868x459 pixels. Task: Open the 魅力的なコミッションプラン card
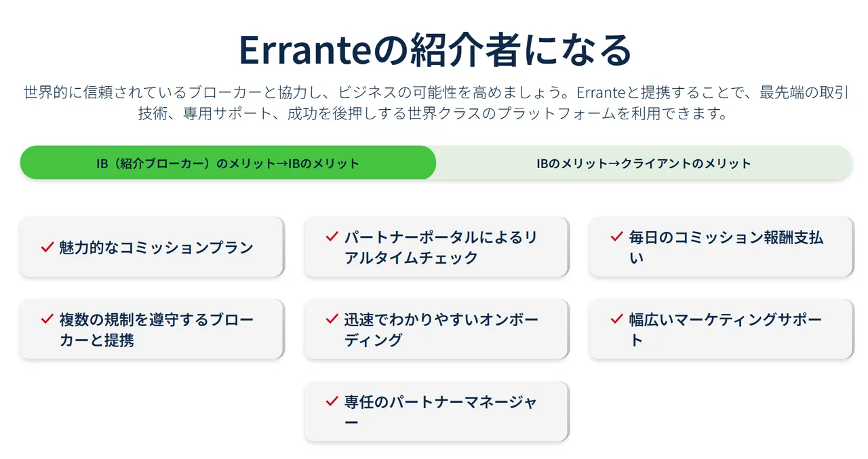tap(152, 247)
